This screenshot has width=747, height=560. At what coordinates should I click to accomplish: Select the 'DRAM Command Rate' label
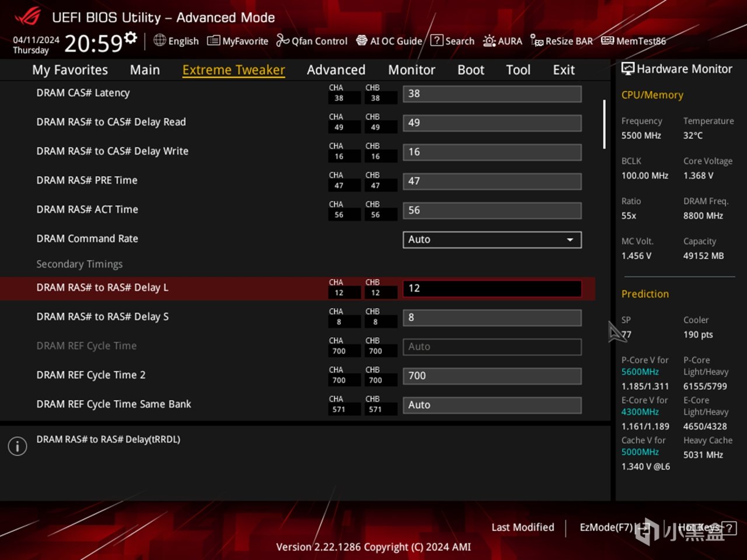87,239
